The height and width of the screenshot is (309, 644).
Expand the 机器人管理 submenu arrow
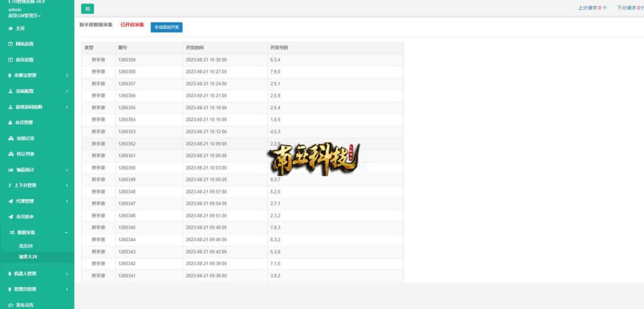pos(67,274)
